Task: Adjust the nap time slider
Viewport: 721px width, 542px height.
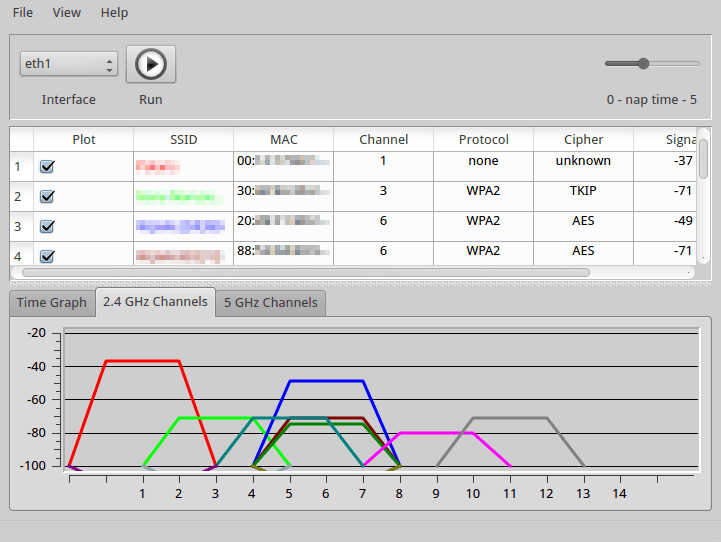Action: pos(643,63)
